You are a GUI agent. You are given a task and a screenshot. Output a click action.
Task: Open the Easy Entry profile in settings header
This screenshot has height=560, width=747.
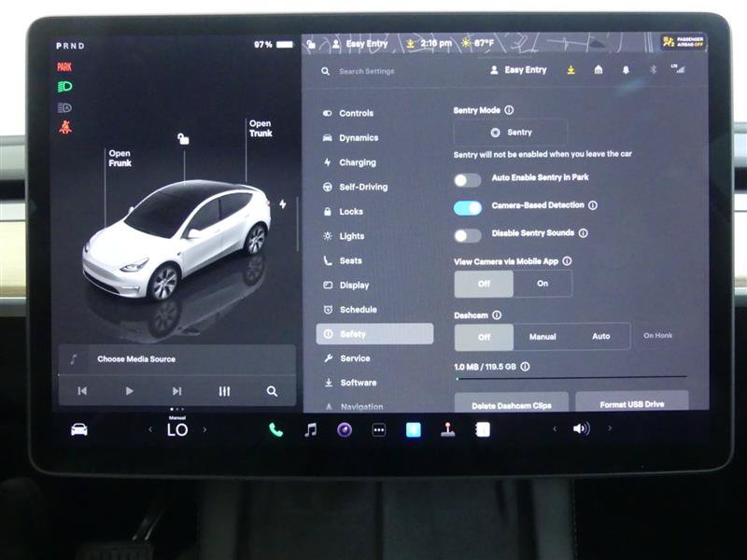518,70
